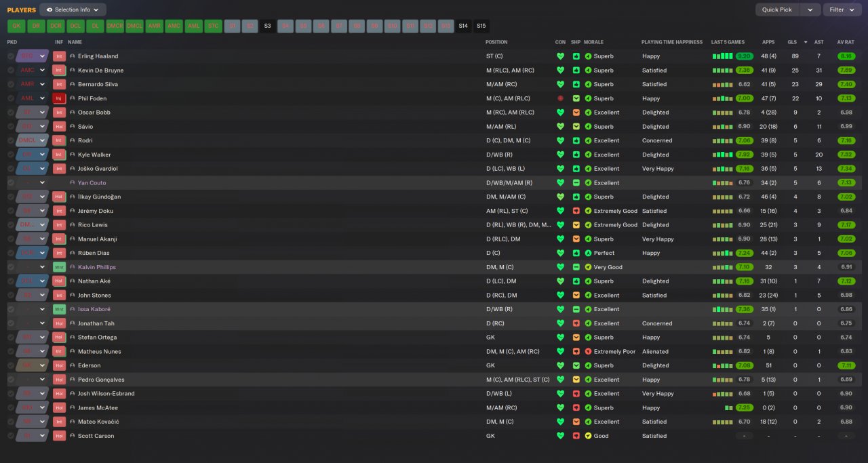Open the position dropdown for Pedro Gonçalves
Image resolution: width=868 pixels, height=463 pixels.
tap(33, 380)
